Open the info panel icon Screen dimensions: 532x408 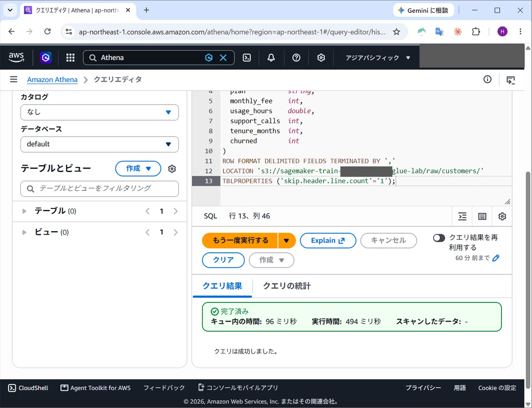click(x=487, y=79)
